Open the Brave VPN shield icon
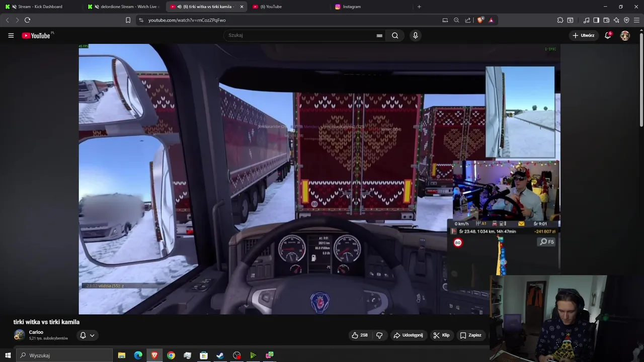The width and height of the screenshot is (644, 362). pos(626,20)
